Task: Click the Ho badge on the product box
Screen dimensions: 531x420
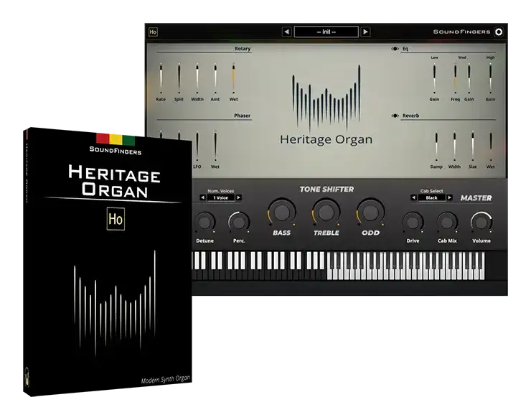Action: click(116, 219)
